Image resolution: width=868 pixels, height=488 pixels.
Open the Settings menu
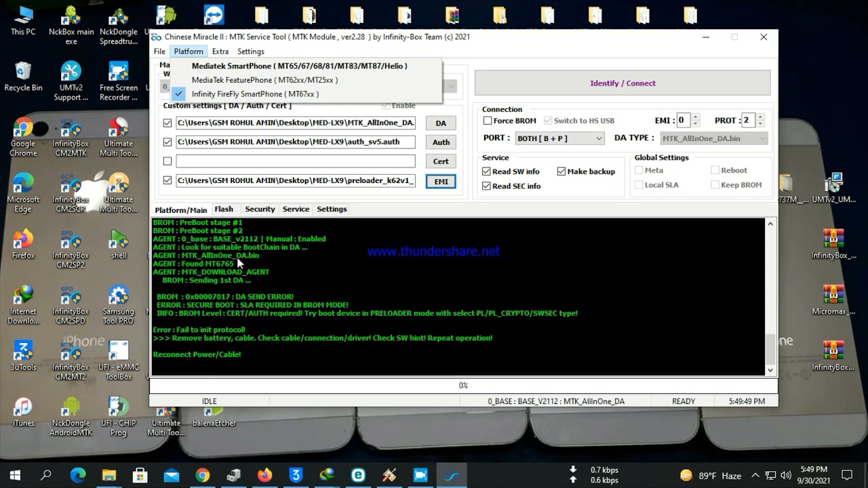click(251, 52)
